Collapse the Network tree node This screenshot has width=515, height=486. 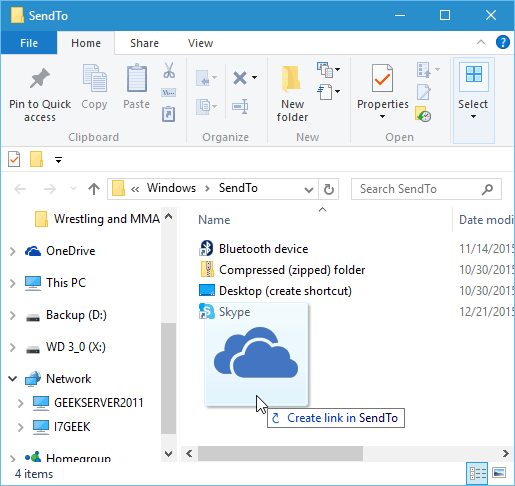pos(13,379)
